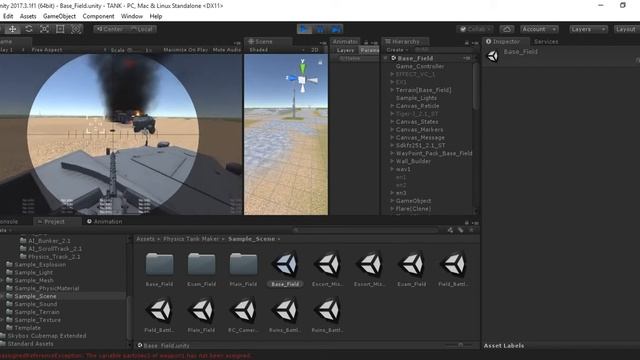Click the Scene view orientation gizmo
This screenshot has width=640, height=360.
(x=302, y=79)
